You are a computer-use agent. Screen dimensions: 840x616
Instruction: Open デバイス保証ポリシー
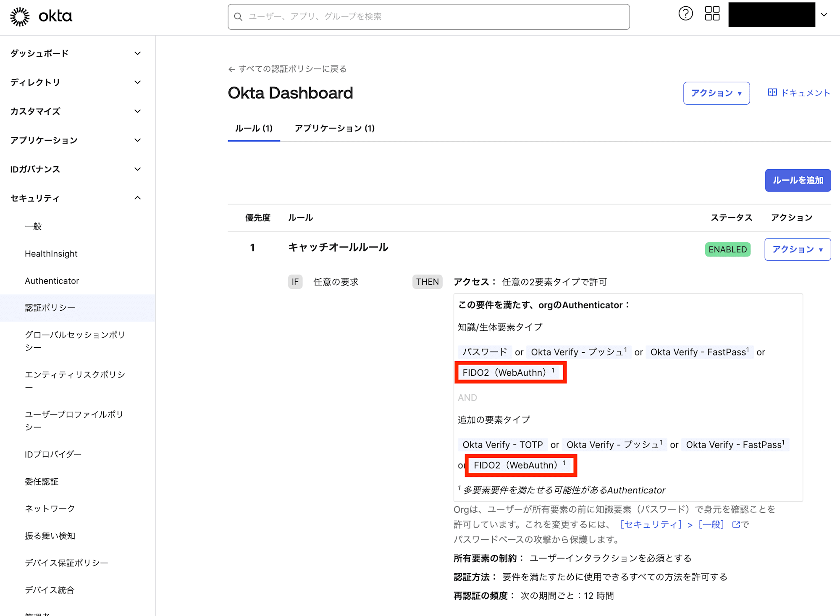(77, 563)
